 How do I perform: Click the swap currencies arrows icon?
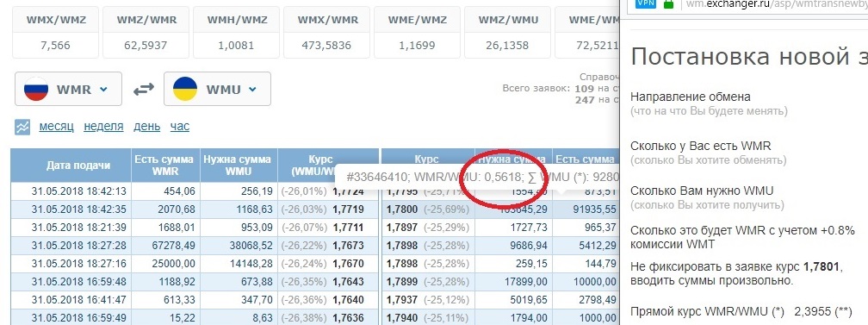tap(143, 90)
